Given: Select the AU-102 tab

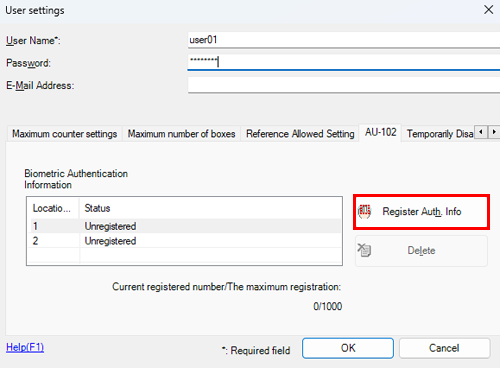Looking at the screenshot, I should click(380, 132).
